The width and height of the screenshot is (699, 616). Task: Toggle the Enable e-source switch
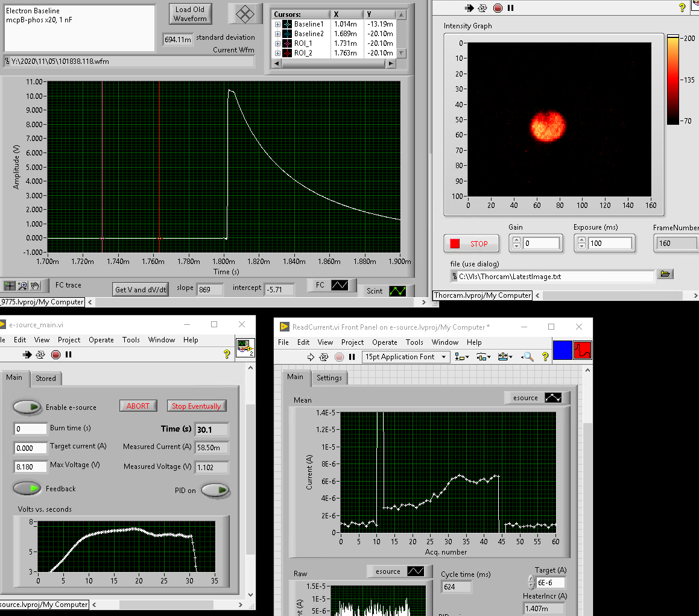[x=27, y=407]
